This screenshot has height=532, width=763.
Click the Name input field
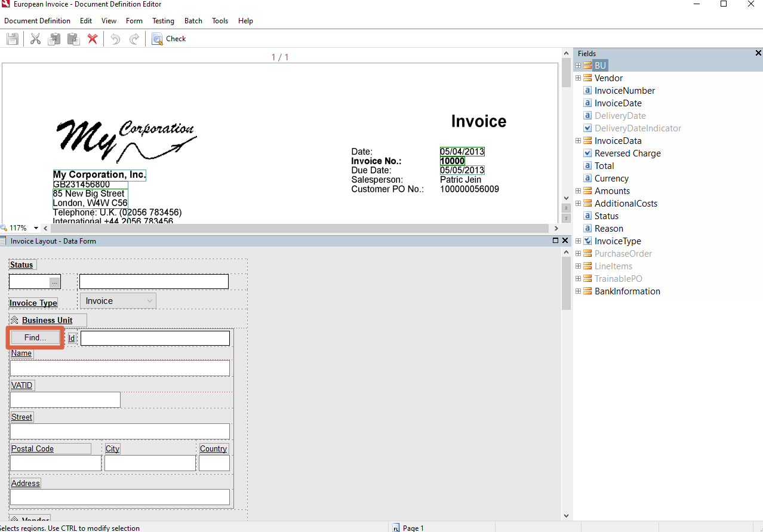(120, 368)
